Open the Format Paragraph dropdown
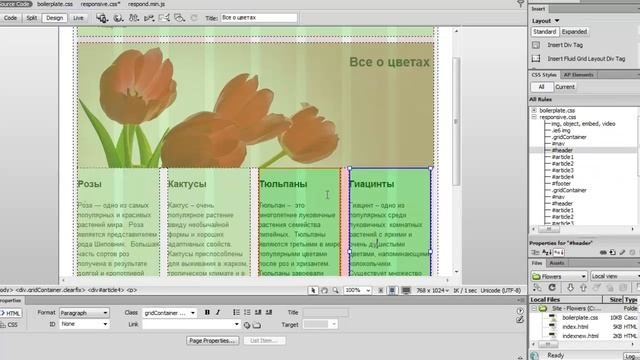Viewport: 640px width, 360px height. (x=84, y=313)
